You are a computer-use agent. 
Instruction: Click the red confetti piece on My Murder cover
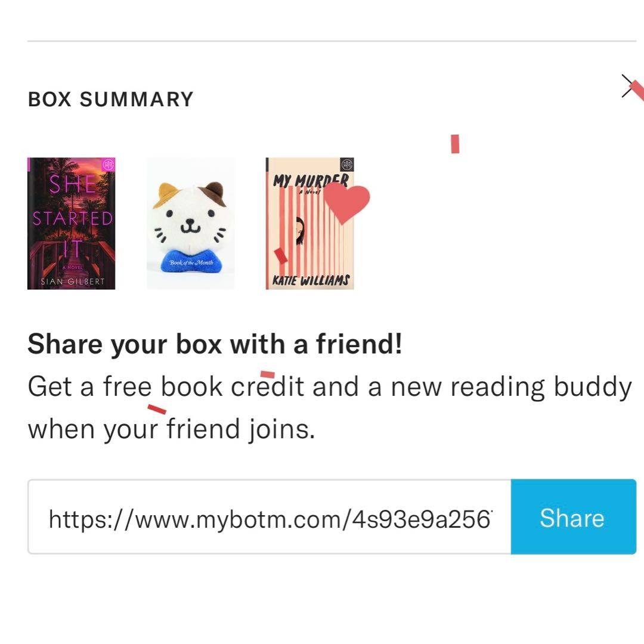coord(280,256)
